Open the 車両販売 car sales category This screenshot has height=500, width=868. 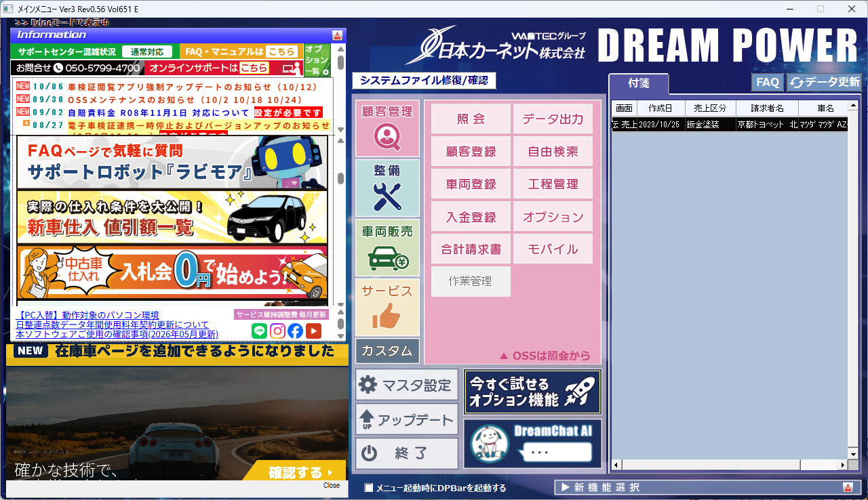pos(387,247)
